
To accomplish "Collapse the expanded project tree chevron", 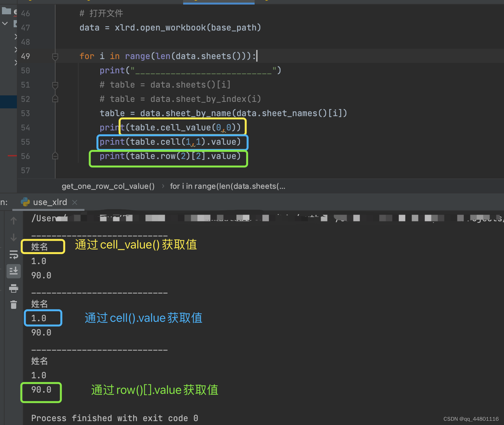I will click(5, 23).
